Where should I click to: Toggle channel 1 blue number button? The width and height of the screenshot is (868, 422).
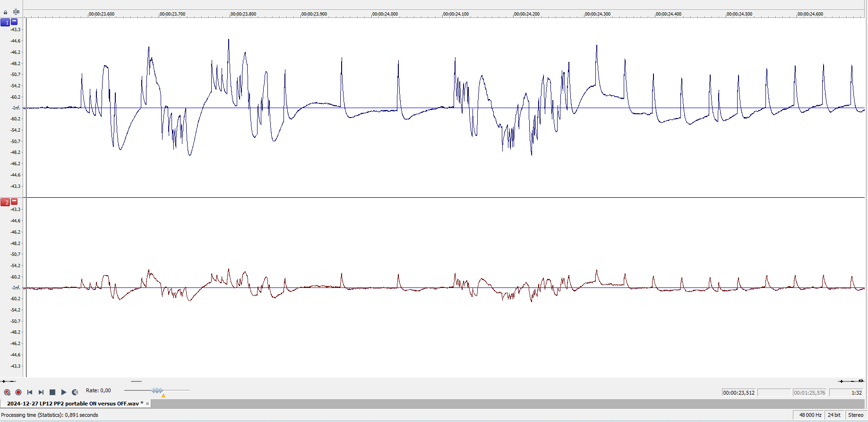5,22
